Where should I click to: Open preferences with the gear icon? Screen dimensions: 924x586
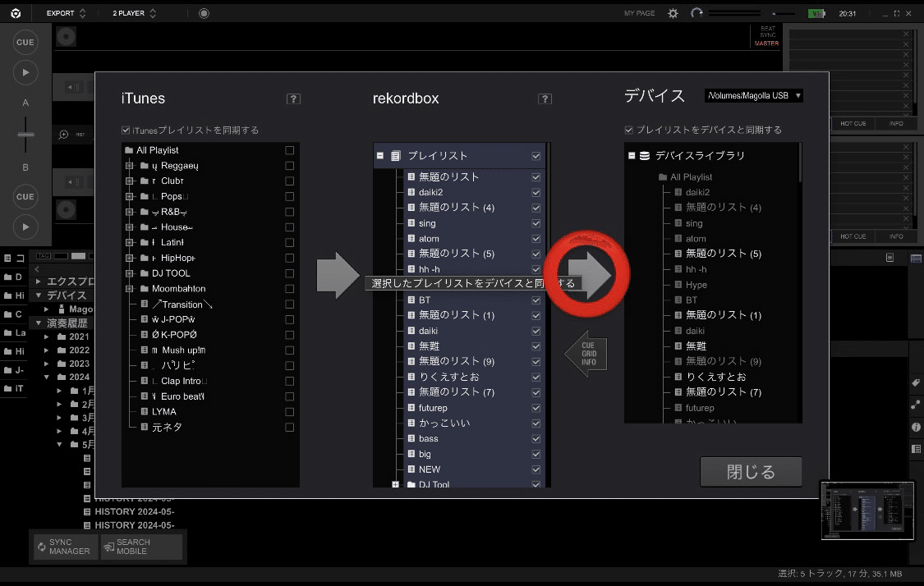click(x=673, y=13)
